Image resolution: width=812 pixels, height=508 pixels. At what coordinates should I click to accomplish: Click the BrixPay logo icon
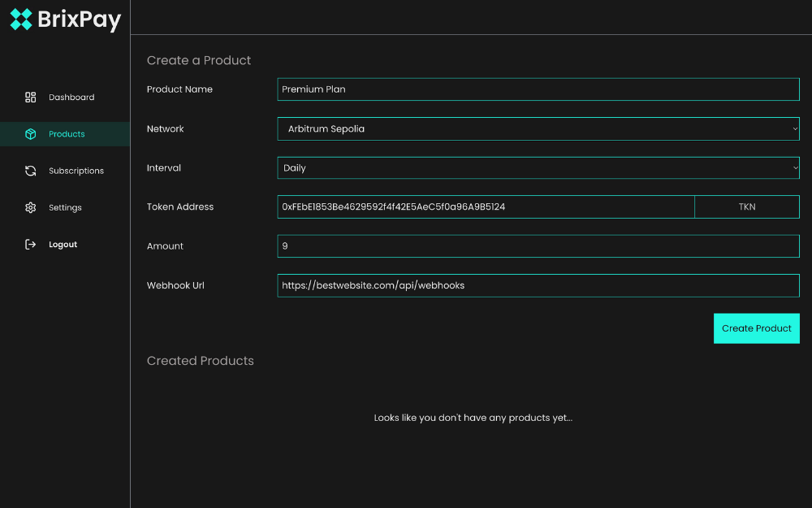(21, 20)
